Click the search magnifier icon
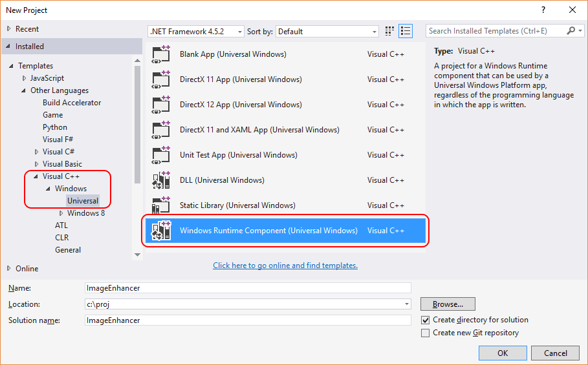 (571, 31)
